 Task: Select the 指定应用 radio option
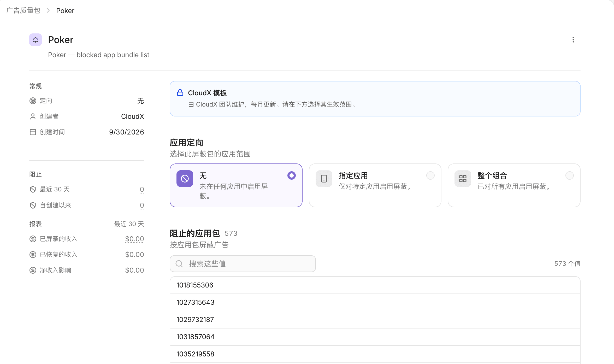click(x=430, y=175)
